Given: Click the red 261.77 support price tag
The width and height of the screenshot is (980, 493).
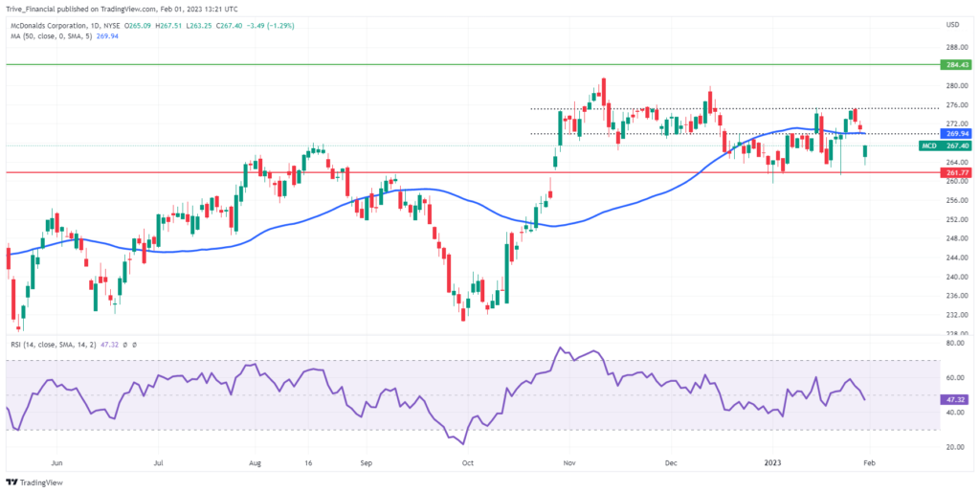Looking at the screenshot, I should click(x=954, y=172).
